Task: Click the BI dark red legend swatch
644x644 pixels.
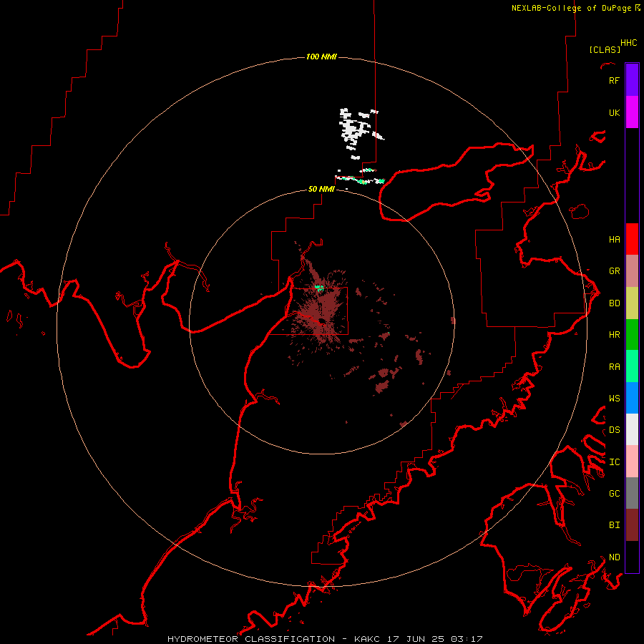Action: [632, 525]
